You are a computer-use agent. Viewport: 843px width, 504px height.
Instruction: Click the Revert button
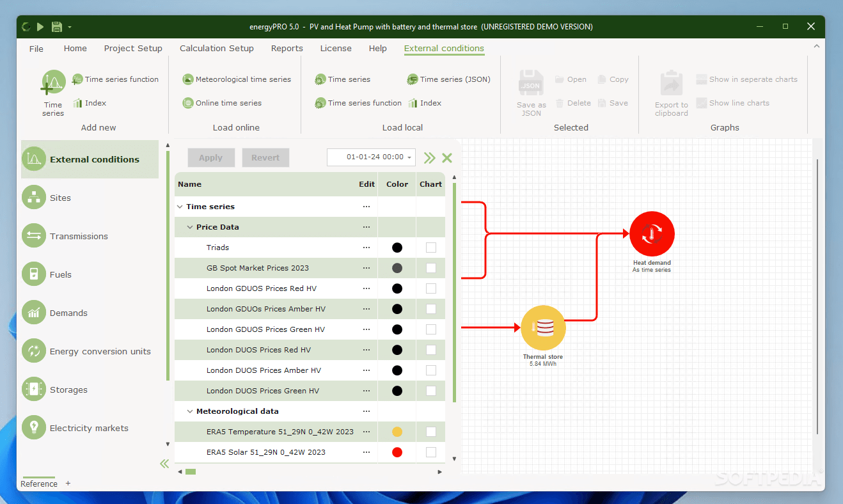pyautogui.click(x=265, y=158)
